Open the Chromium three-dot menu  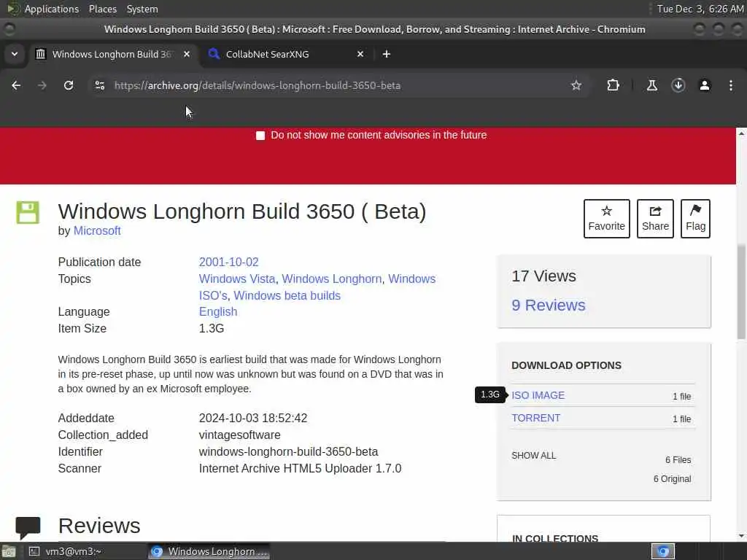point(731,85)
